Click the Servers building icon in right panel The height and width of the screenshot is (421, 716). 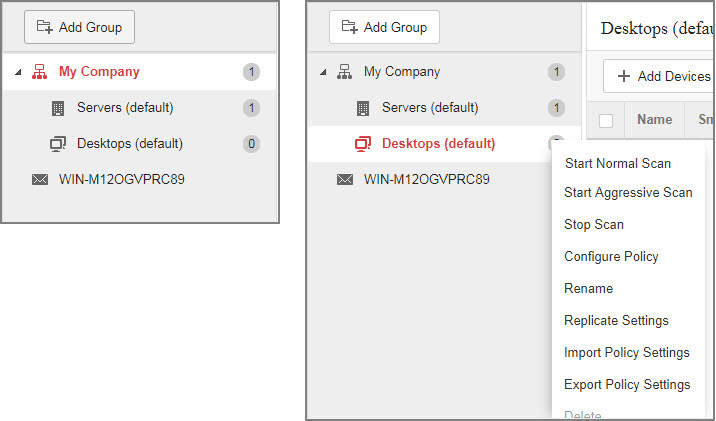(363, 108)
